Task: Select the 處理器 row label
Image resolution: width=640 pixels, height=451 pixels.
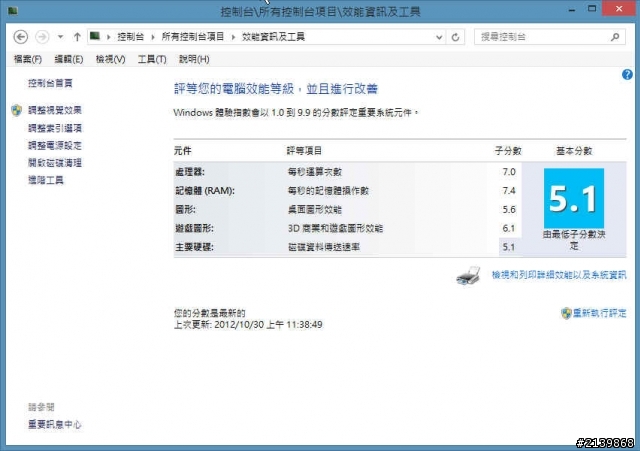Action: (190, 172)
